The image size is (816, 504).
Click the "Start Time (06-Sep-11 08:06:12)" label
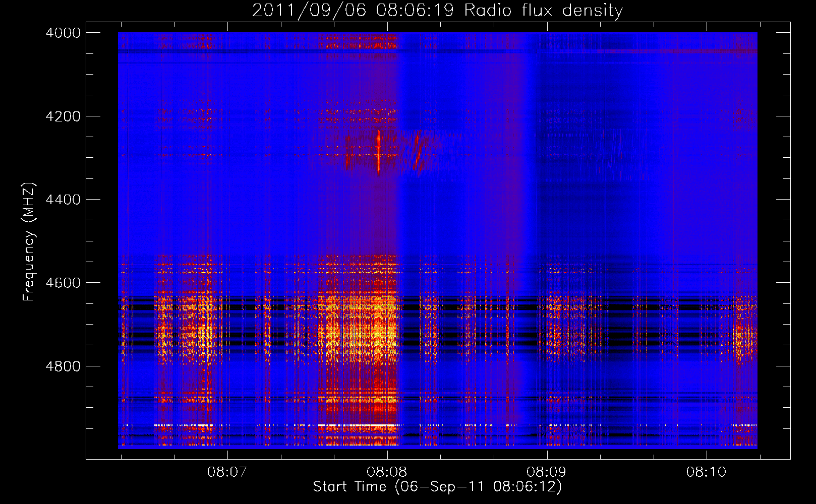[x=437, y=487]
